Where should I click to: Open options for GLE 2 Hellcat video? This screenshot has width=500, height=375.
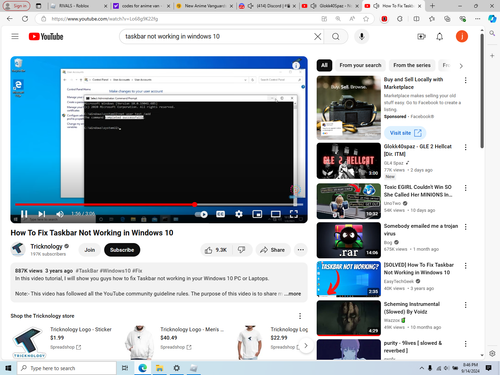coord(466,147)
